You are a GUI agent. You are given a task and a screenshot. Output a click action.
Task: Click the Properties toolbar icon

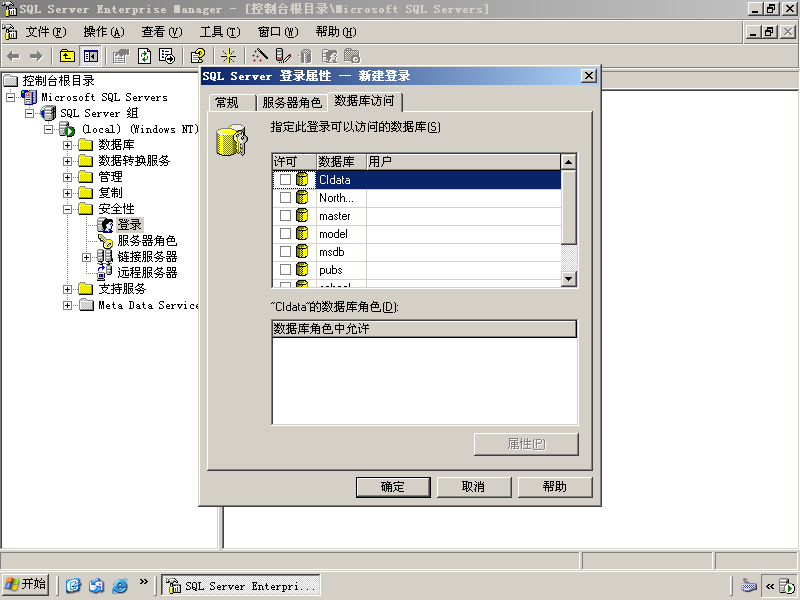[121, 56]
